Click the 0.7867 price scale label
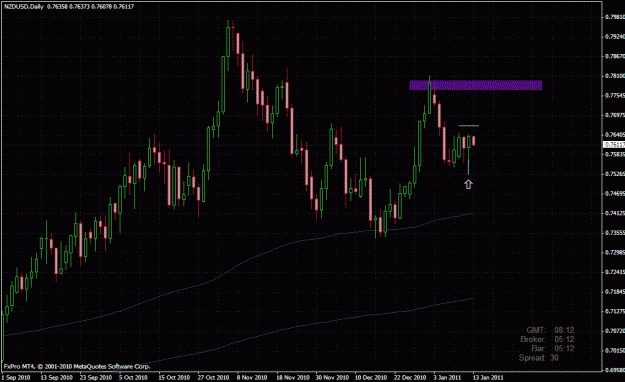Image resolution: width=625 pixels, height=382 pixels. pyautogui.click(x=615, y=56)
